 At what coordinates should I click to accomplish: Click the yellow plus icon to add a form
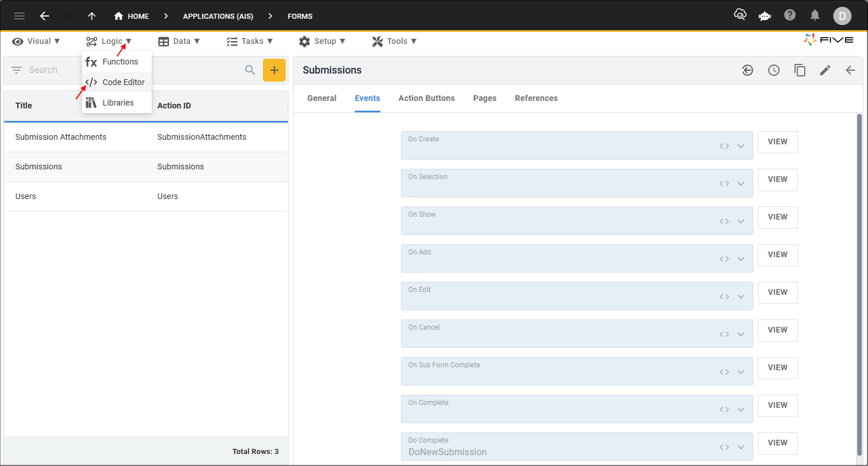point(274,70)
